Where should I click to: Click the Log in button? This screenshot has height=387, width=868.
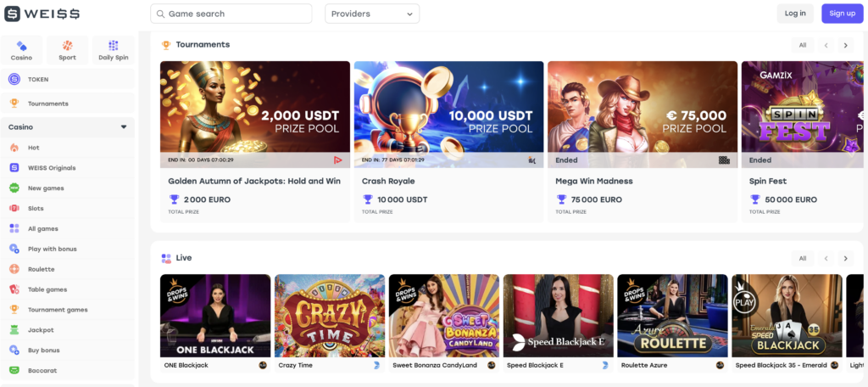pyautogui.click(x=795, y=14)
